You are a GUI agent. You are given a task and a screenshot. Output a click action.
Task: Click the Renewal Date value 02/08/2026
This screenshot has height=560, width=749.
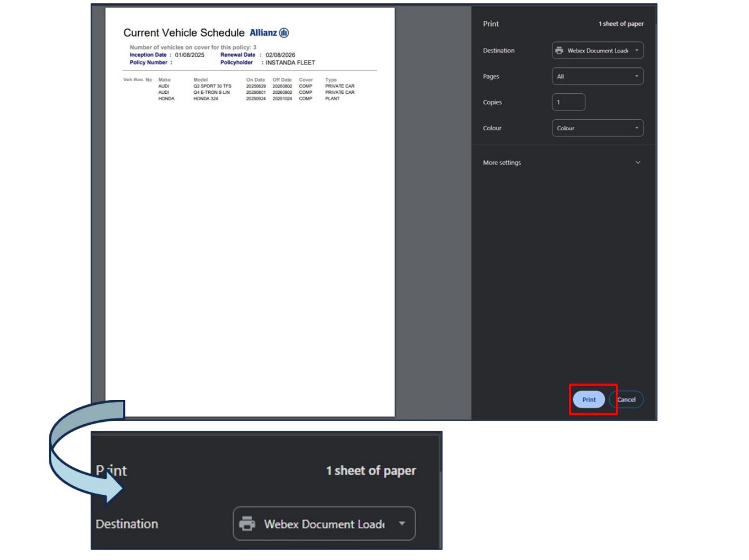tap(280, 55)
